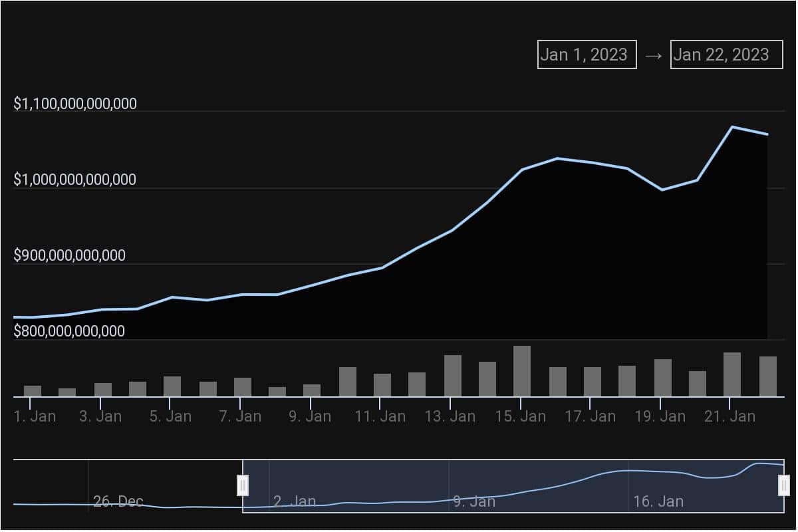798x532 pixels.
Task: Click the 3. Jan axis label
Action: click(x=100, y=417)
